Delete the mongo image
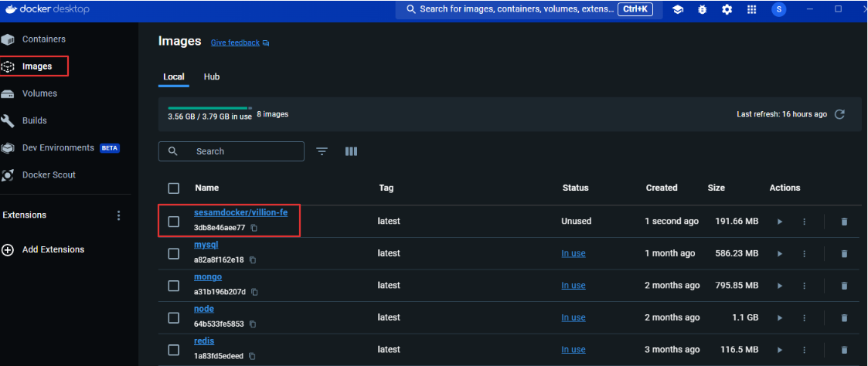The image size is (868, 366). click(844, 285)
